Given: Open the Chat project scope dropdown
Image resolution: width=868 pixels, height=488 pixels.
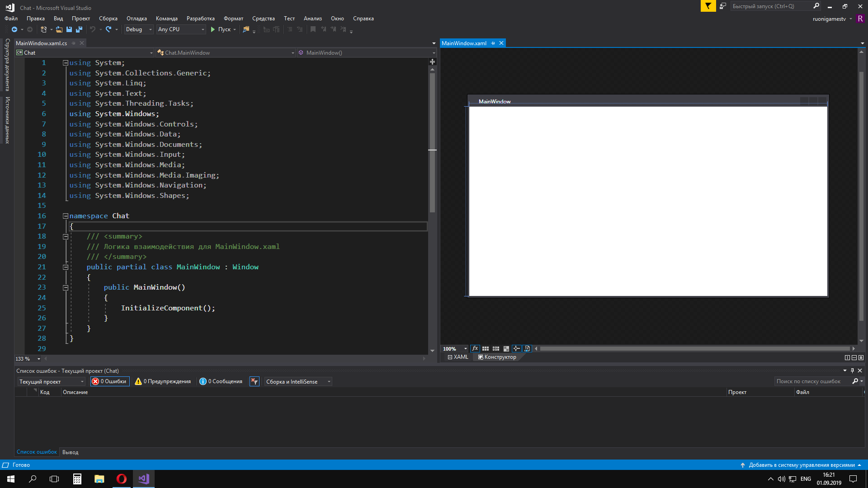Looking at the screenshot, I should (85, 53).
